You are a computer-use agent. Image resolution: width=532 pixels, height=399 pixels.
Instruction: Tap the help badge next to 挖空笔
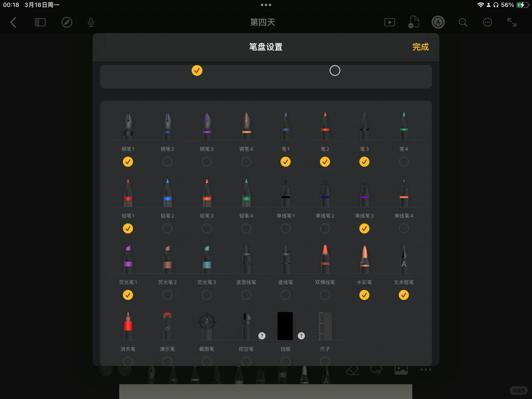click(x=262, y=336)
